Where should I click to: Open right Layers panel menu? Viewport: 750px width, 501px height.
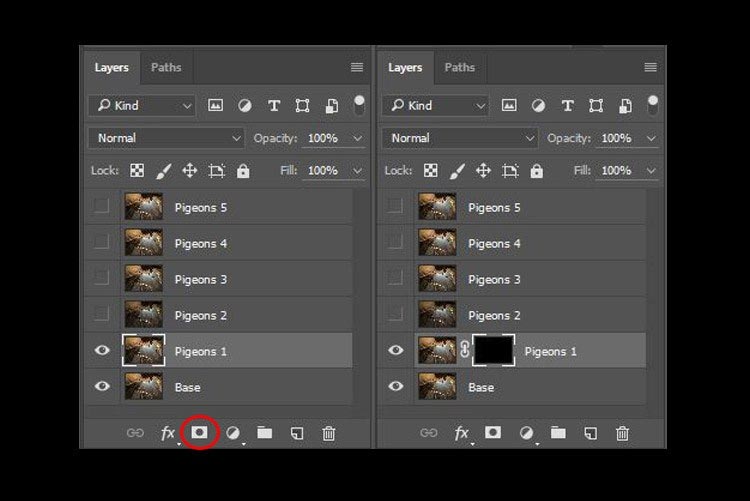651,67
